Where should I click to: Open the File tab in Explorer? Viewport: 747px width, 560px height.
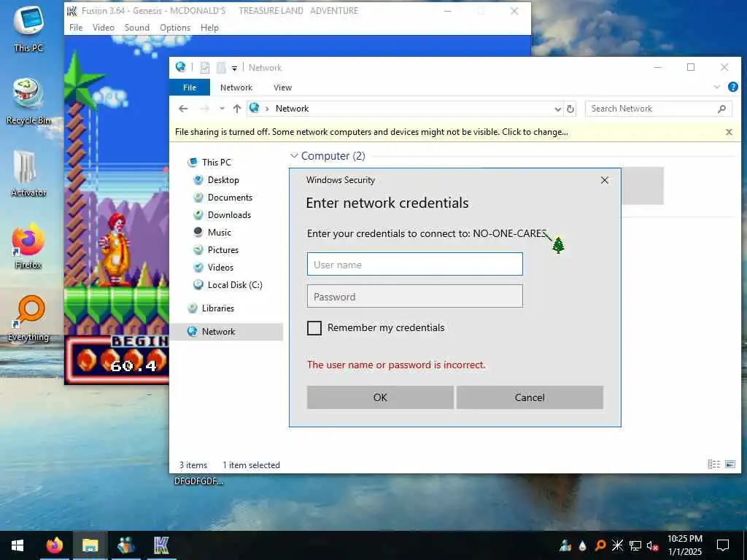pyautogui.click(x=190, y=87)
